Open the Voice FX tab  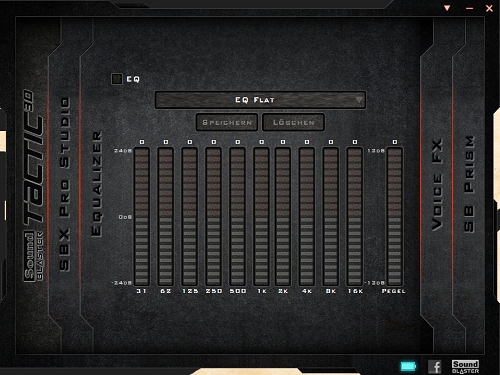[437, 185]
